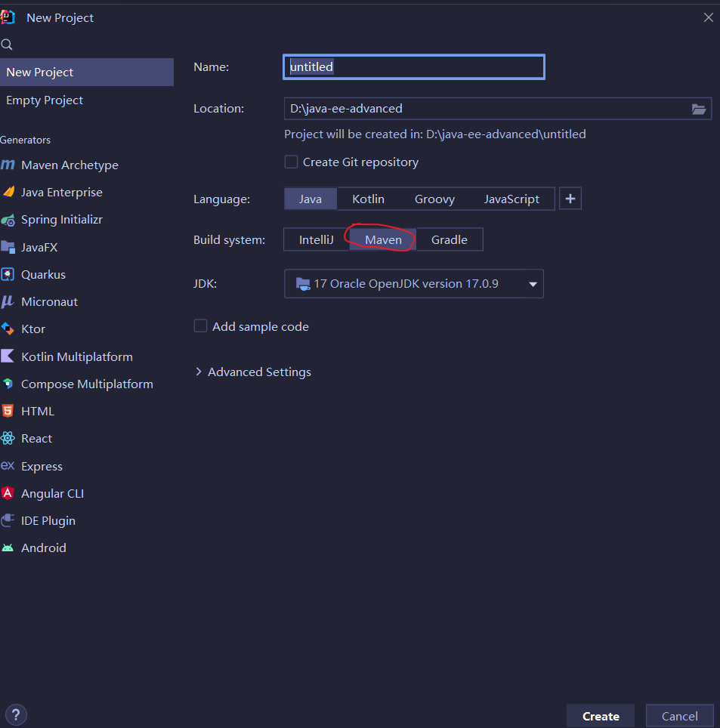Expand the Advanced Settings section
This screenshot has height=728, width=720.
coord(253,372)
